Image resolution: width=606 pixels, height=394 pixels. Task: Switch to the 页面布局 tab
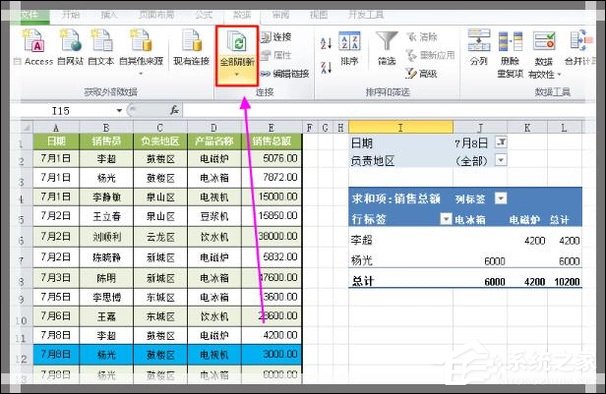click(x=156, y=15)
